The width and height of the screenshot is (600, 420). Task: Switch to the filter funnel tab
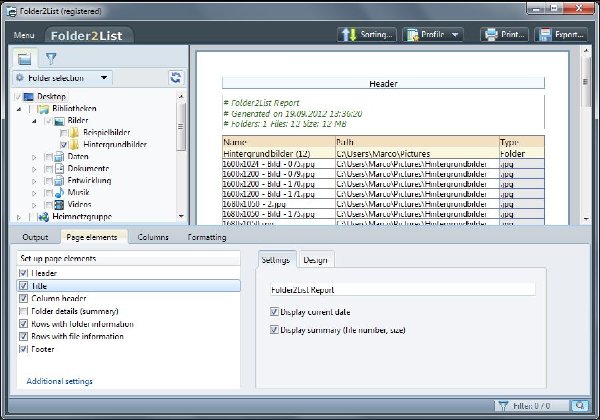tap(51, 59)
